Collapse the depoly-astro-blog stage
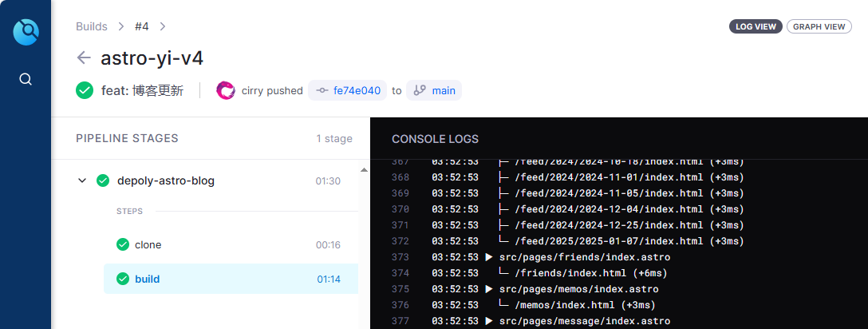868x329 pixels. pyautogui.click(x=82, y=180)
